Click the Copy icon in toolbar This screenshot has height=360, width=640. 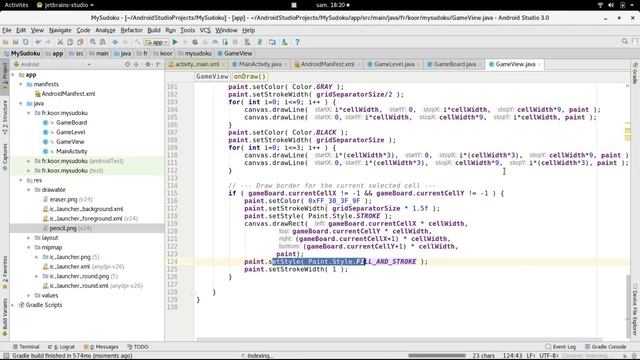(70, 42)
